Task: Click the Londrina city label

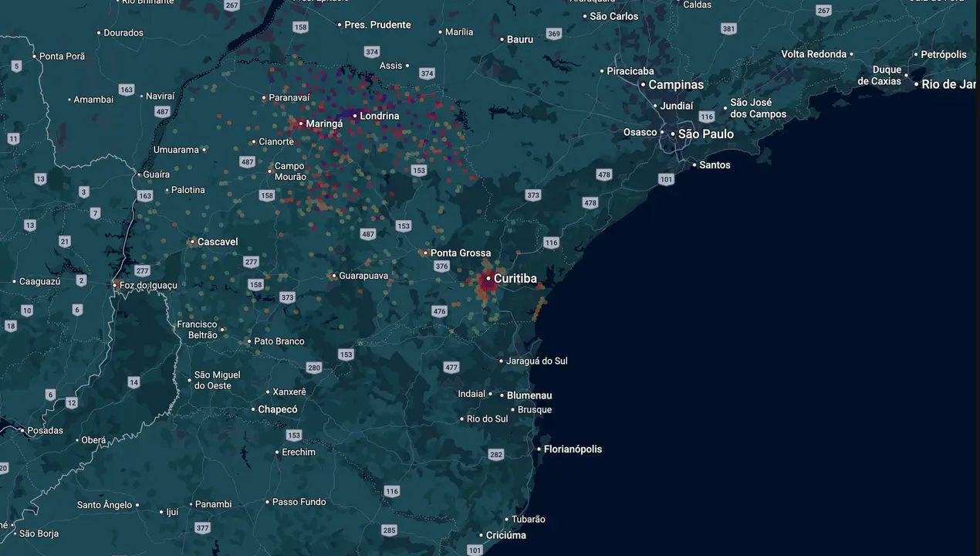Action: [380, 117]
